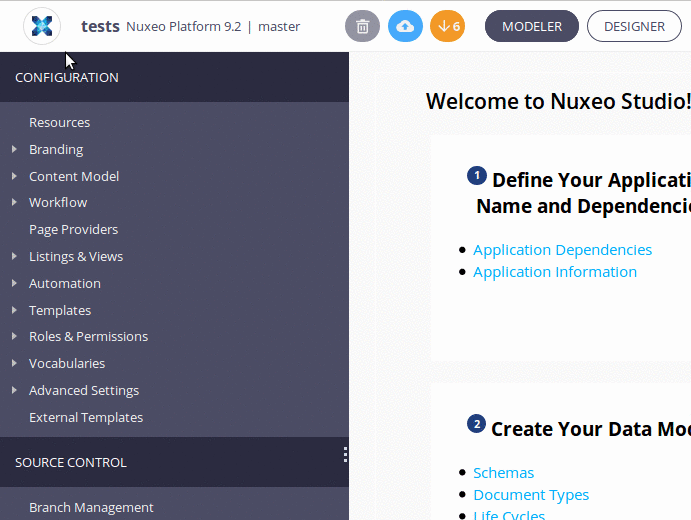Expand the Content Model tree arrow
This screenshot has height=520, width=691.
tap(14, 176)
